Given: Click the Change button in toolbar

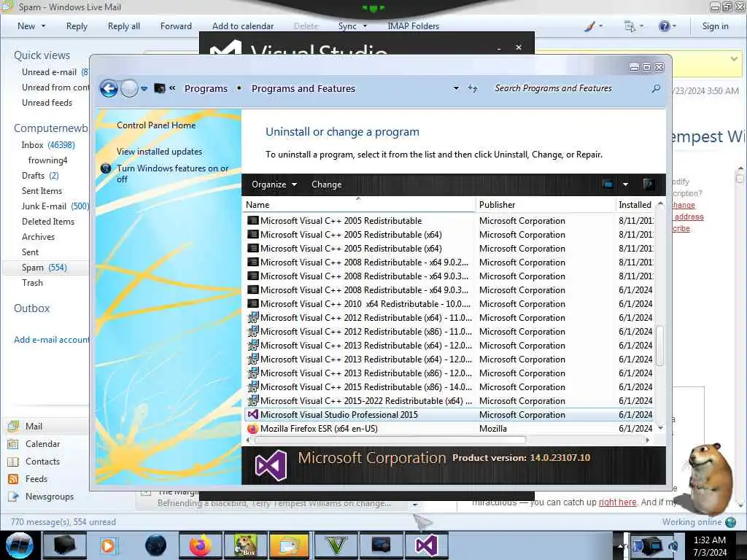Looking at the screenshot, I should click(326, 184).
